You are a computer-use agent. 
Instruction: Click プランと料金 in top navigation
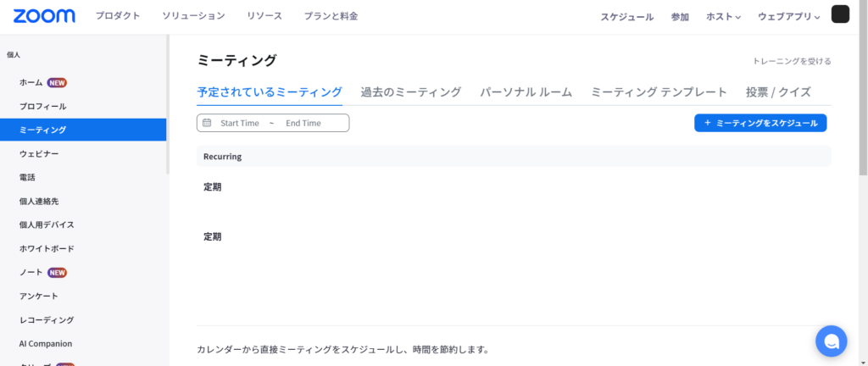coord(331,16)
